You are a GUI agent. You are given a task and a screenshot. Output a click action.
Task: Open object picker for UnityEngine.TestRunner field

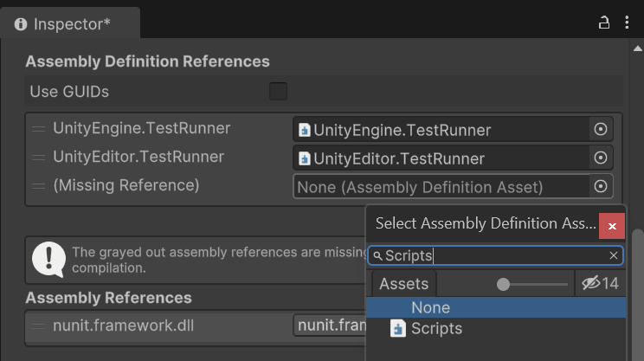pyautogui.click(x=601, y=129)
